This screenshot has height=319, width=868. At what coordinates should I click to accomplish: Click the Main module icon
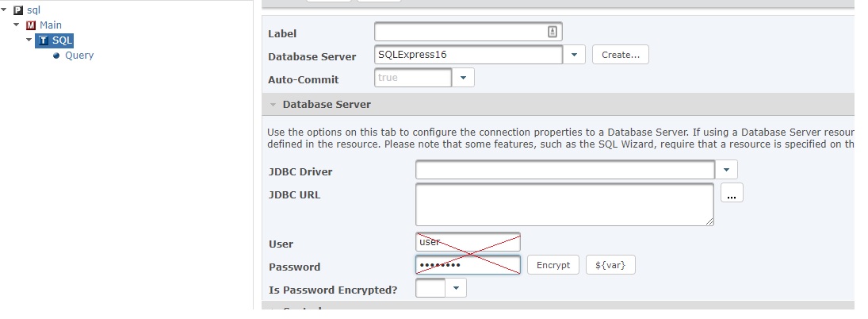[x=31, y=25]
